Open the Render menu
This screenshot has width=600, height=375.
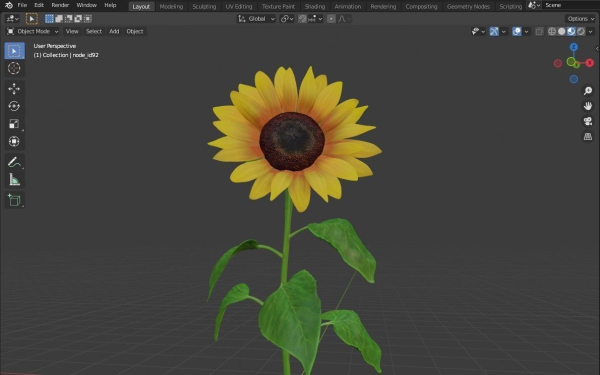coord(60,5)
